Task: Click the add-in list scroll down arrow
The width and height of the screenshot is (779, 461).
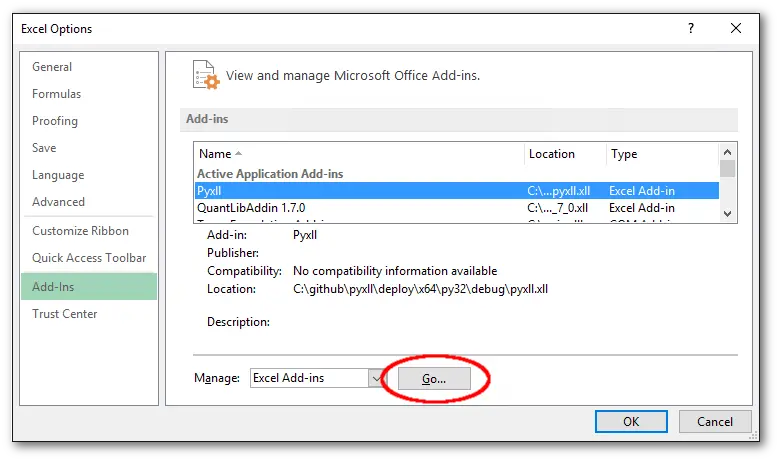Action: coord(727,214)
